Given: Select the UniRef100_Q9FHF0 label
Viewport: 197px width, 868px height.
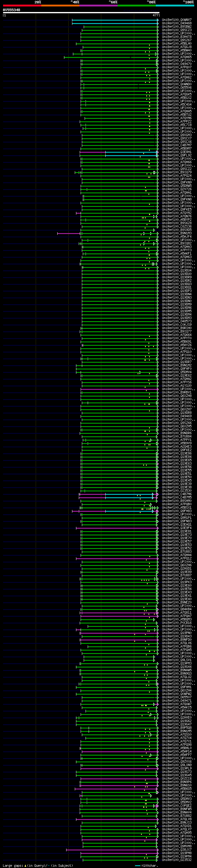Looking at the screenshot, I should click(176, 369).
